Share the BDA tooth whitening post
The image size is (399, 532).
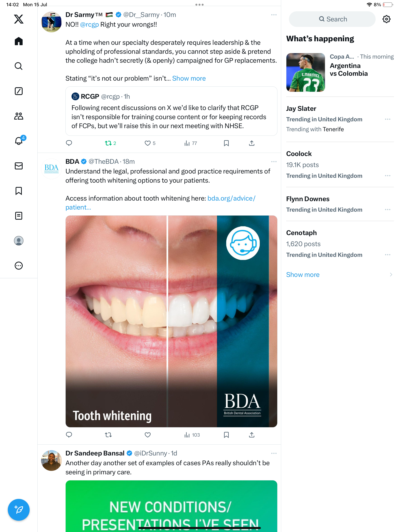click(252, 435)
